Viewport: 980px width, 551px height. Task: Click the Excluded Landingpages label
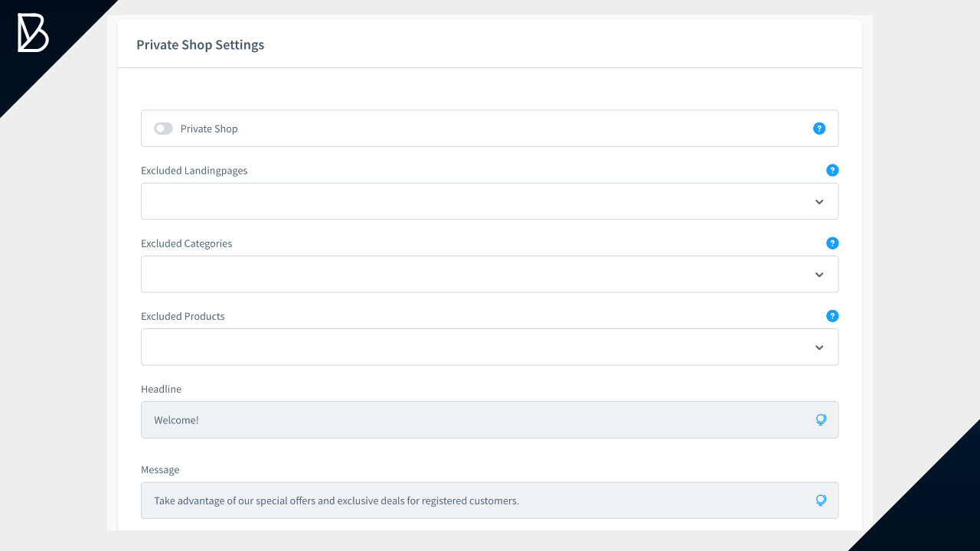tap(194, 171)
